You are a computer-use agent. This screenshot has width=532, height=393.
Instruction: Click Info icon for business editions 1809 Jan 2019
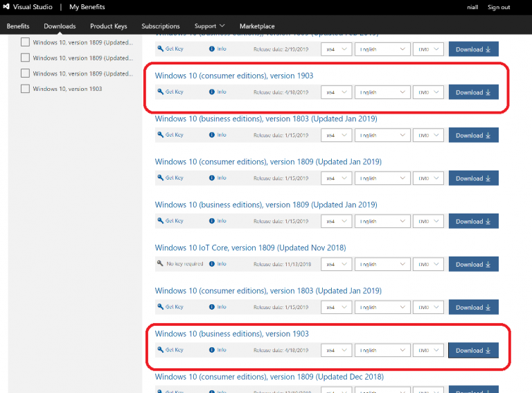[x=212, y=221]
